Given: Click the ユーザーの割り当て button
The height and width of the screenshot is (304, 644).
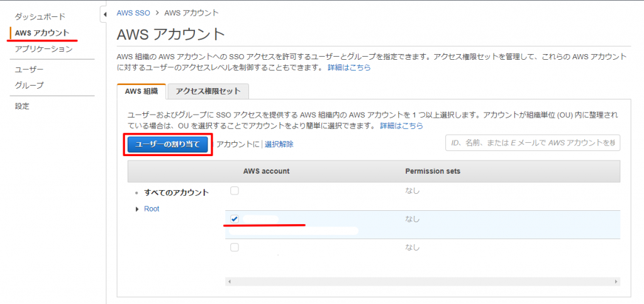Looking at the screenshot, I should point(167,144).
